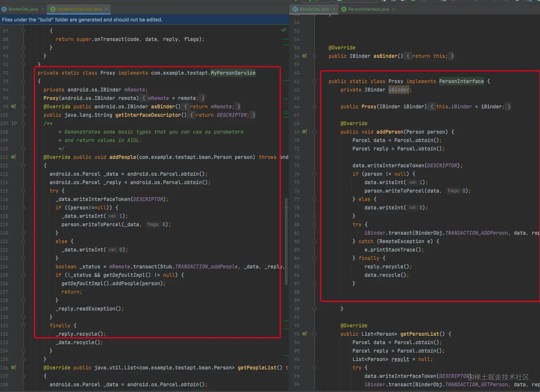Image resolution: width=540 pixels, height=392 pixels.
Task: Expand the folded Proxy constructor at line 95
Action: pyautogui.click(x=23, y=98)
